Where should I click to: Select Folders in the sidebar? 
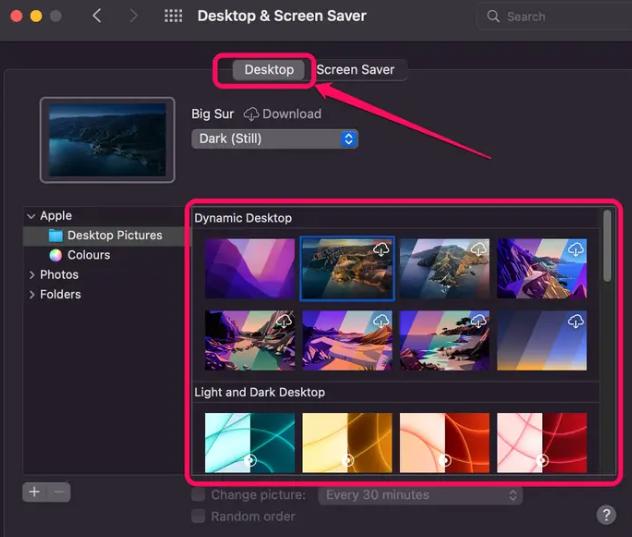click(x=60, y=295)
